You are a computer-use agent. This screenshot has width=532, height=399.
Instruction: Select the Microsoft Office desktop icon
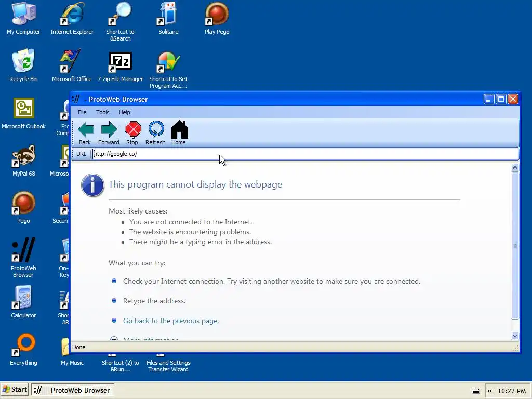click(72, 66)
